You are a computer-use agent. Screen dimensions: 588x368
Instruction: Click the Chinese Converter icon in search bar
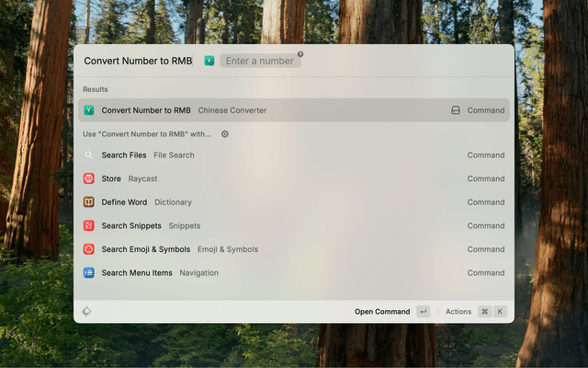click(209, 61)
